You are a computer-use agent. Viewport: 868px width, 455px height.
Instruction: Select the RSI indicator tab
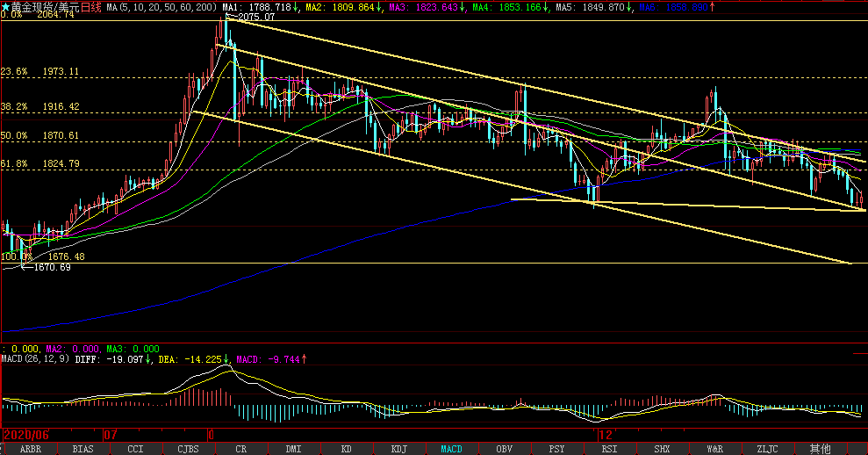[609, 449]
